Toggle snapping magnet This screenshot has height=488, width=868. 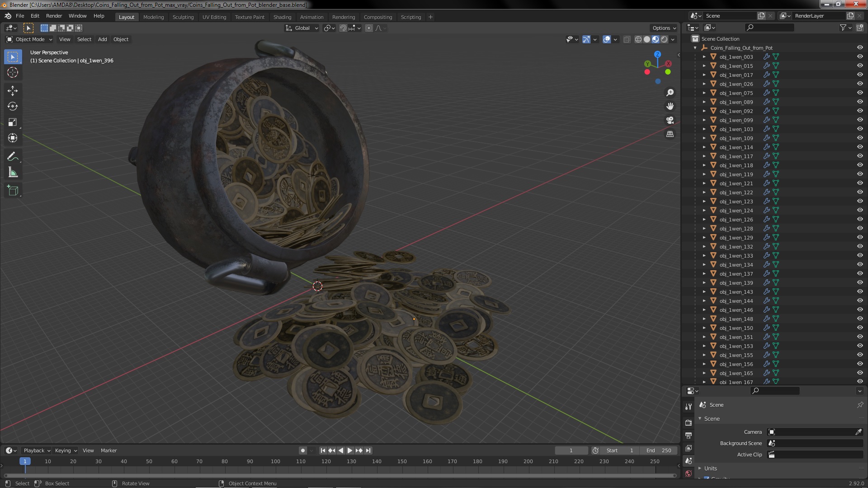coord(343,28)
